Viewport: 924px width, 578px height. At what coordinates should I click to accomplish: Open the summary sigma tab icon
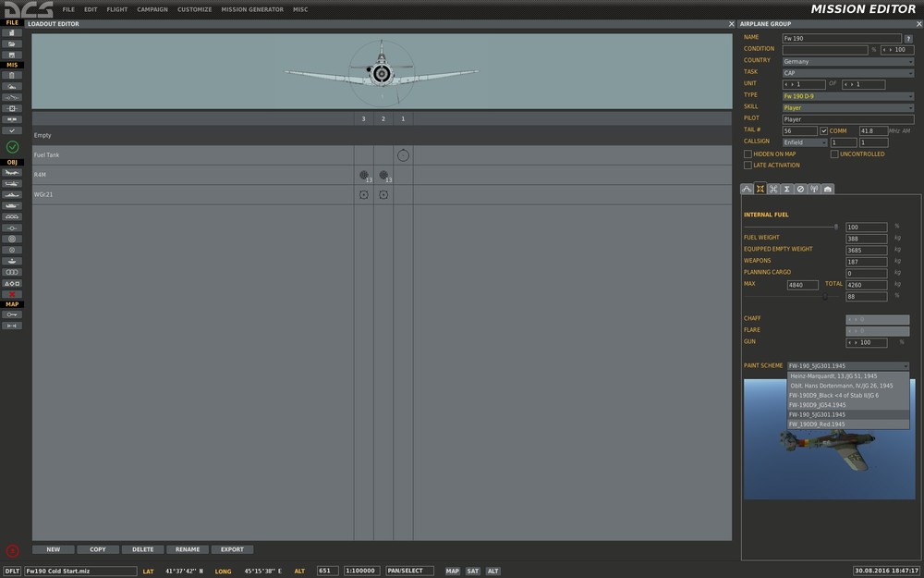pos(786,189)
